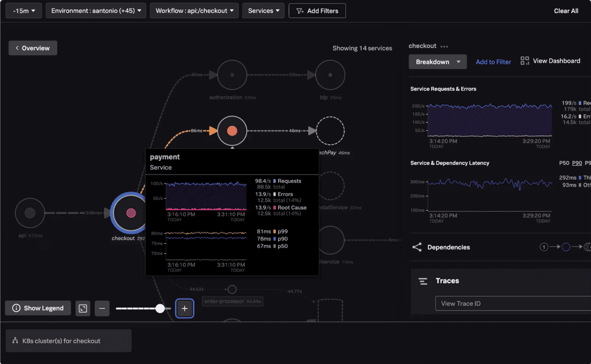591x364 pixels.
Task: Zoom in the service map with the plus icon
Action: click(185, 308)
